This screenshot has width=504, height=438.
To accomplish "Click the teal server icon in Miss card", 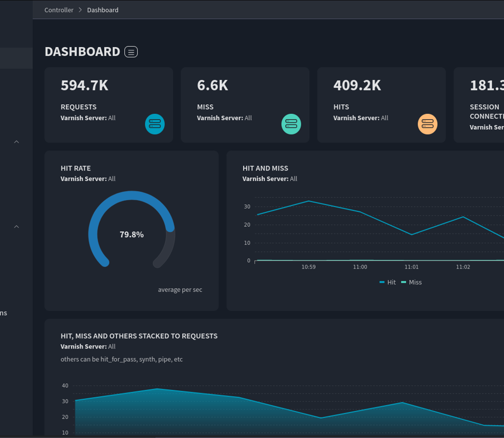I will pyautogui.click(x=291, y=124).
